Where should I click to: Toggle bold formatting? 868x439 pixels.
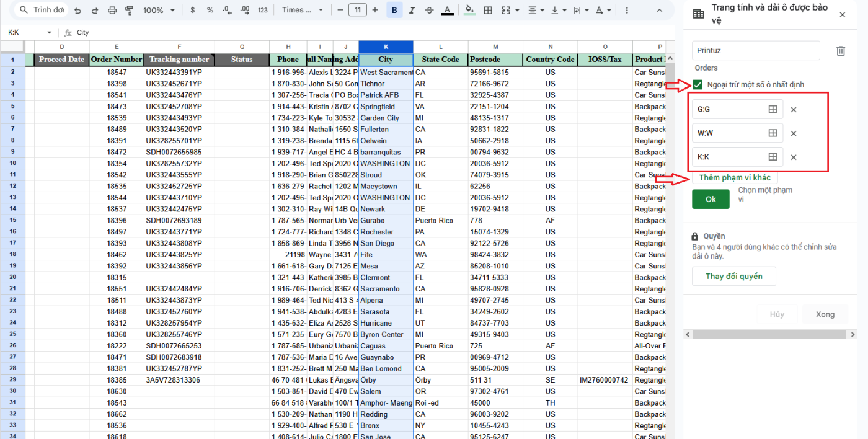pos(394,11)
